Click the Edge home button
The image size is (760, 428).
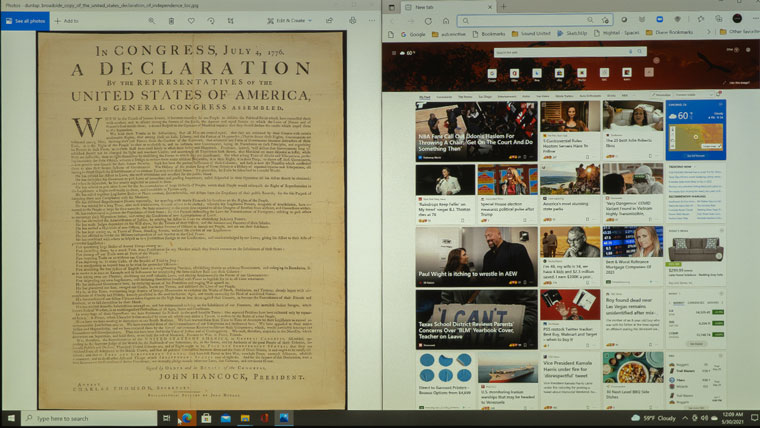coord(446,21)
